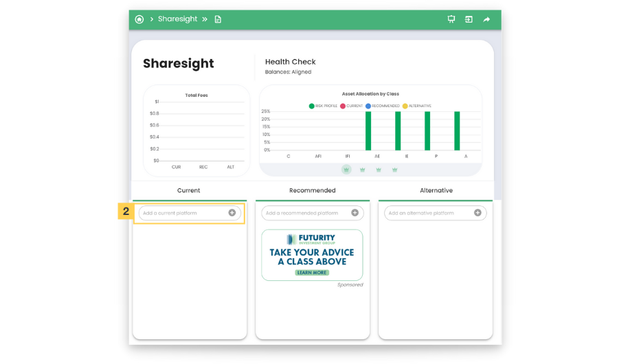The image size is (630, 364).
Task: Click the share arrow icon
Action: (x=486, y=19)
